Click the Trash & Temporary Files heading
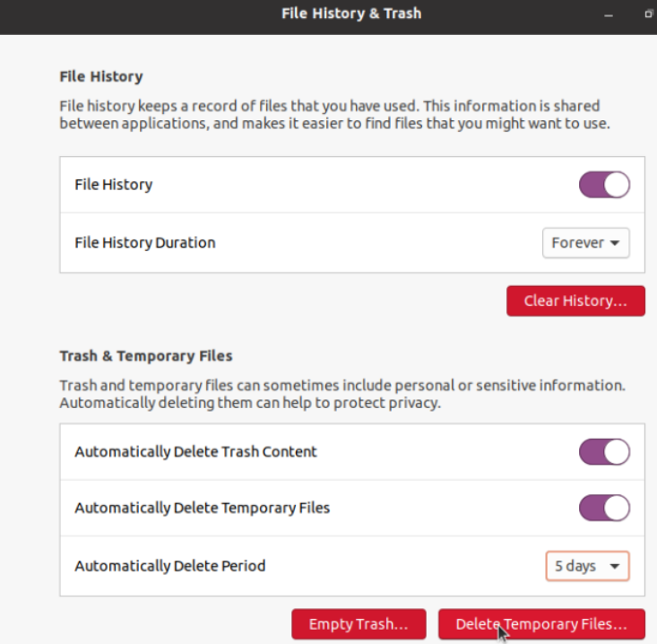Viewport: 657px width, 644px height. point(146,356)
